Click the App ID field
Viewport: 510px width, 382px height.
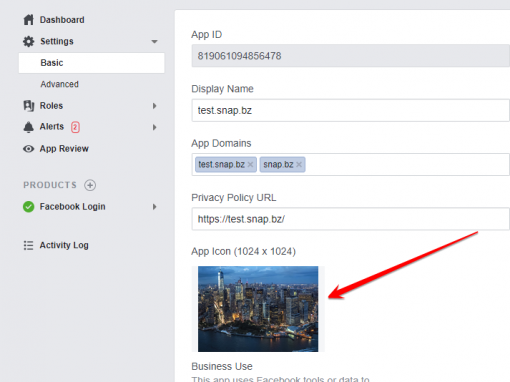(350, 56)
